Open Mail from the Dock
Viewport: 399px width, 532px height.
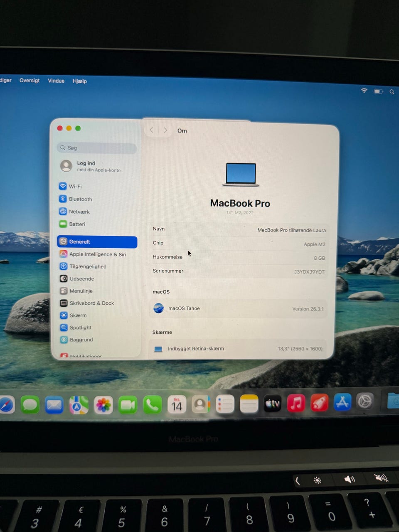(54, 404)
